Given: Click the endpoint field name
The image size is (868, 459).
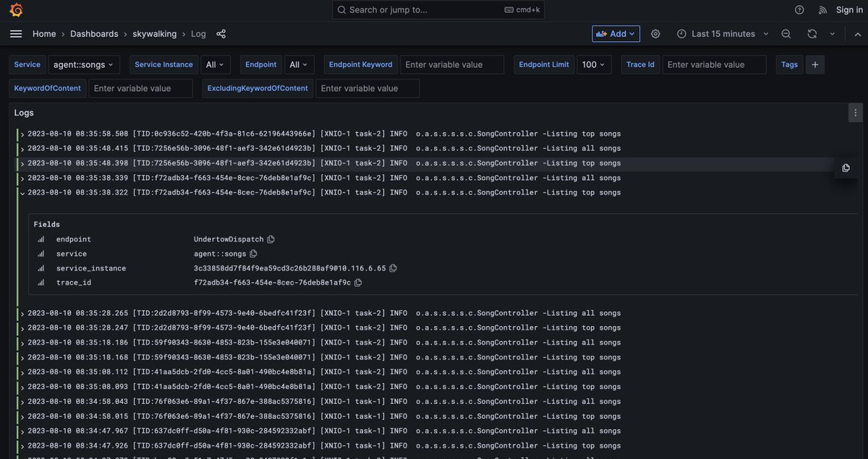Looking at the screenshot, I should [74, 239].
